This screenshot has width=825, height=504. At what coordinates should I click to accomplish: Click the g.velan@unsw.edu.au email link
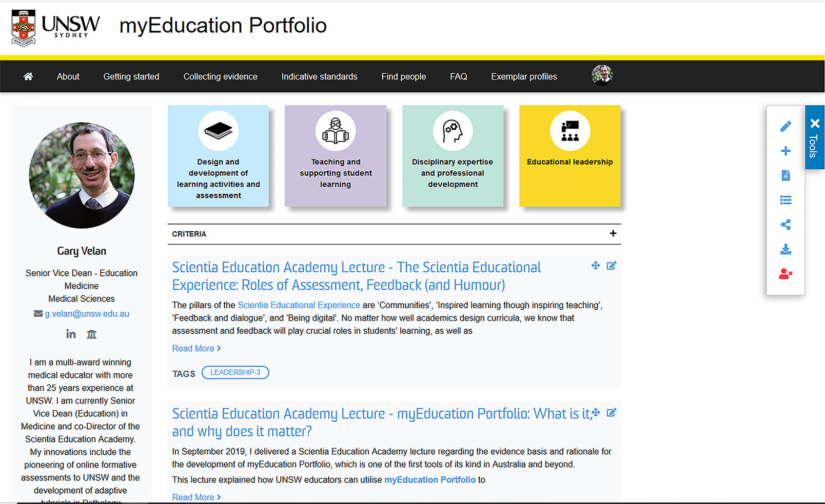click(x=87, y=314)
